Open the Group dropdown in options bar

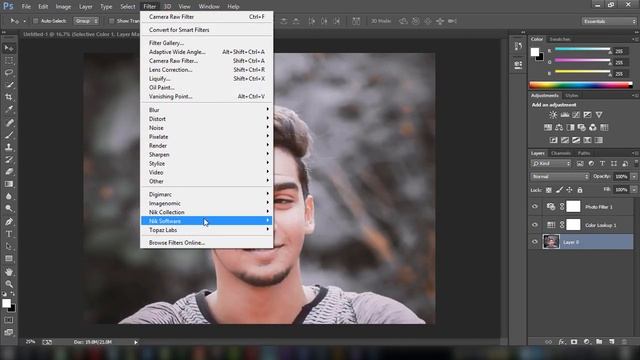86,21
